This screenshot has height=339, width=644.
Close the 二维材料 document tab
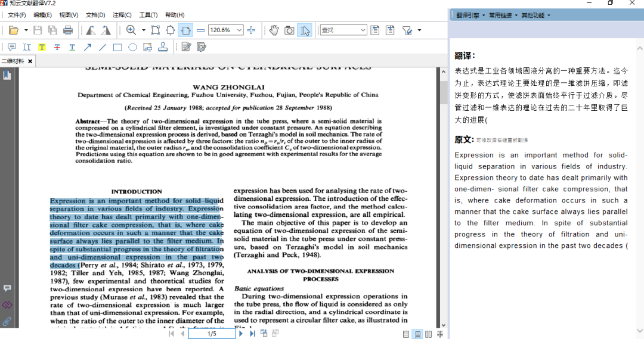[x=30, y=61]
